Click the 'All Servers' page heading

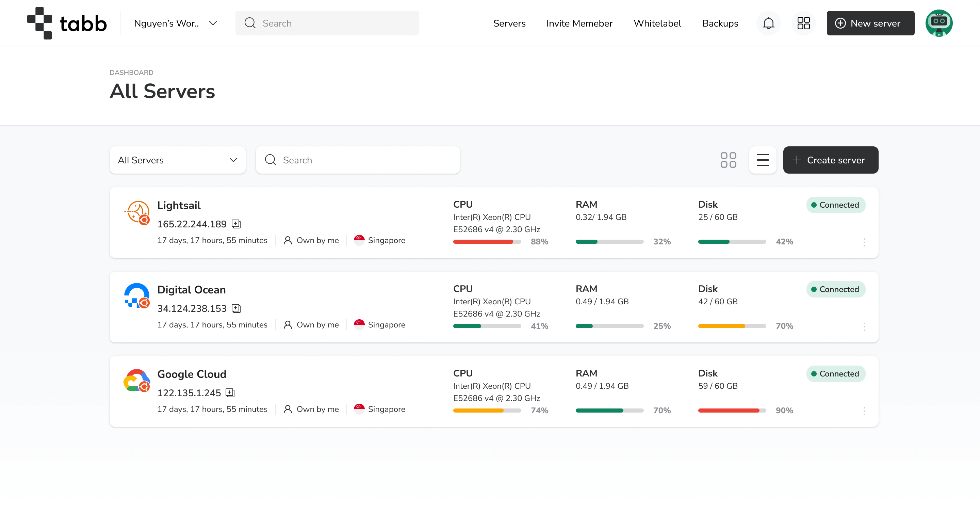pyautogui.click(x=162, y=92)
